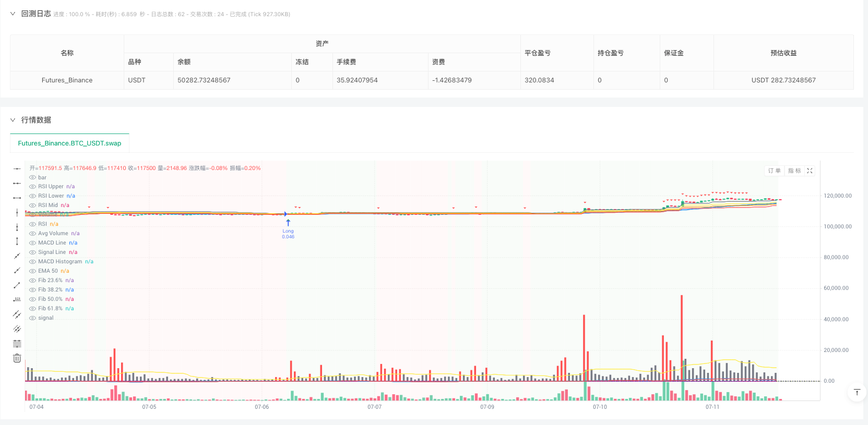
Task: Click the Futures_Binance name cell in table
Action: click(x=67, y=80)
